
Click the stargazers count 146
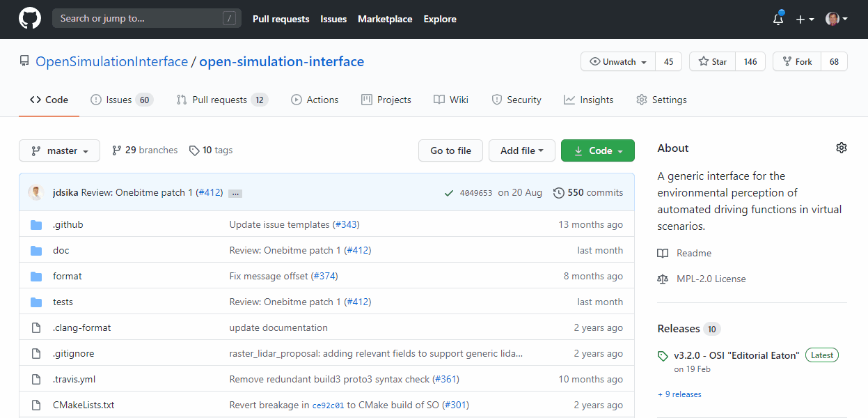[750, 61]
